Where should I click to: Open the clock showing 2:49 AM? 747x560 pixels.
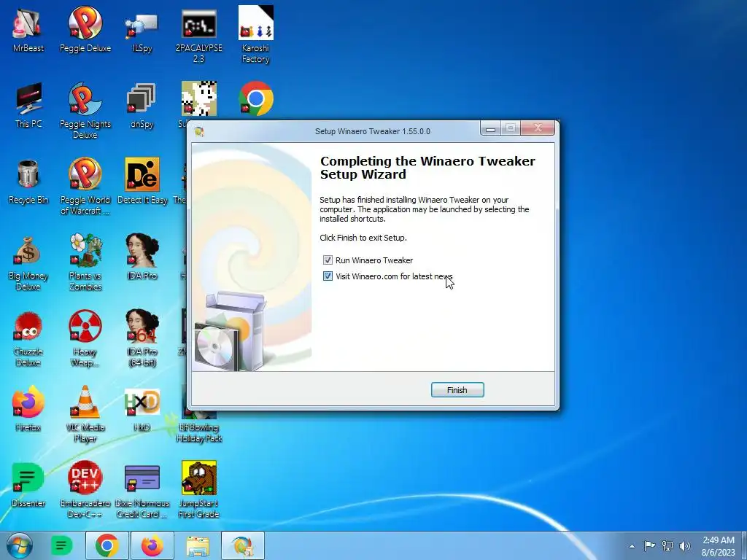coord(719,546)
